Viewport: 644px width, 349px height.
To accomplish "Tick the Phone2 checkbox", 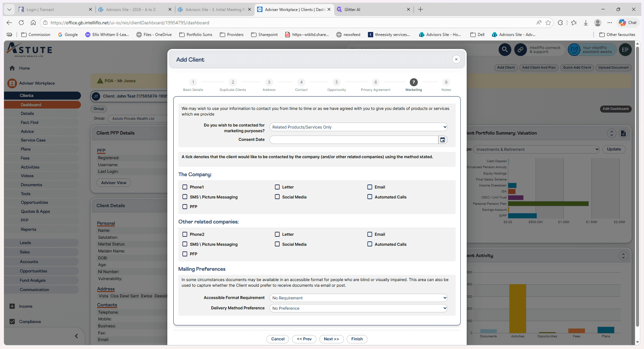I will [185, 234].
